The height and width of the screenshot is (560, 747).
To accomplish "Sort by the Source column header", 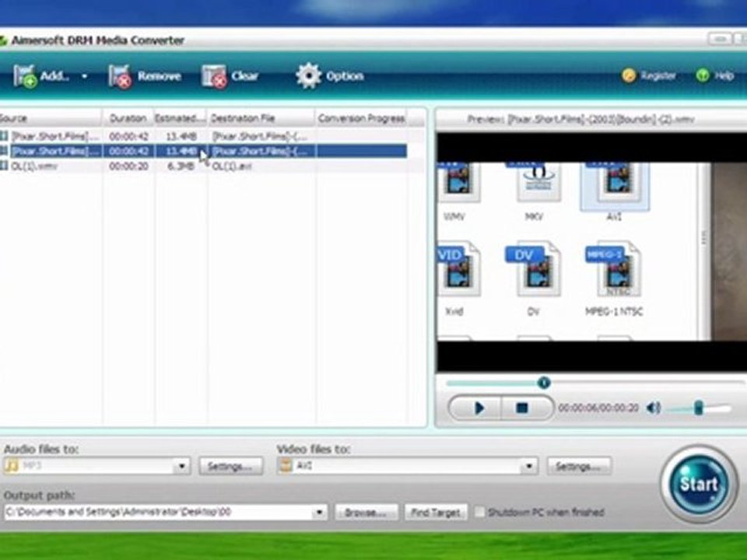I will point(50,118).
